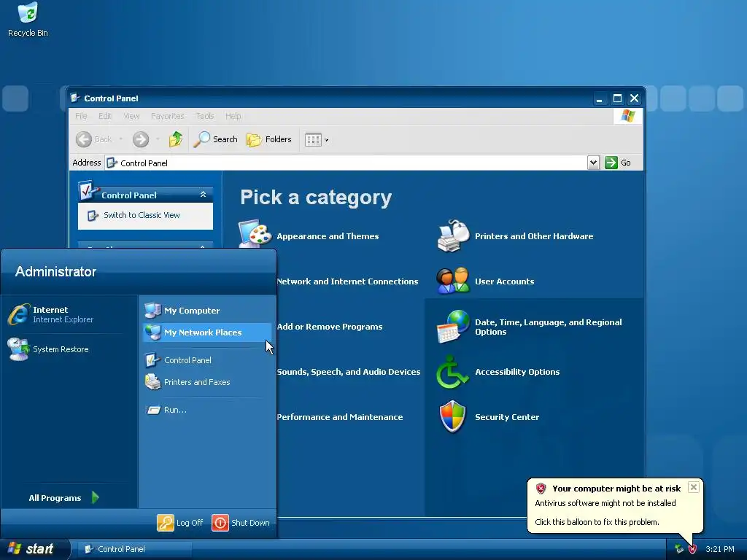
Task: Click the Address bar field
Action: pyautogui.click(x=346, y=163)
